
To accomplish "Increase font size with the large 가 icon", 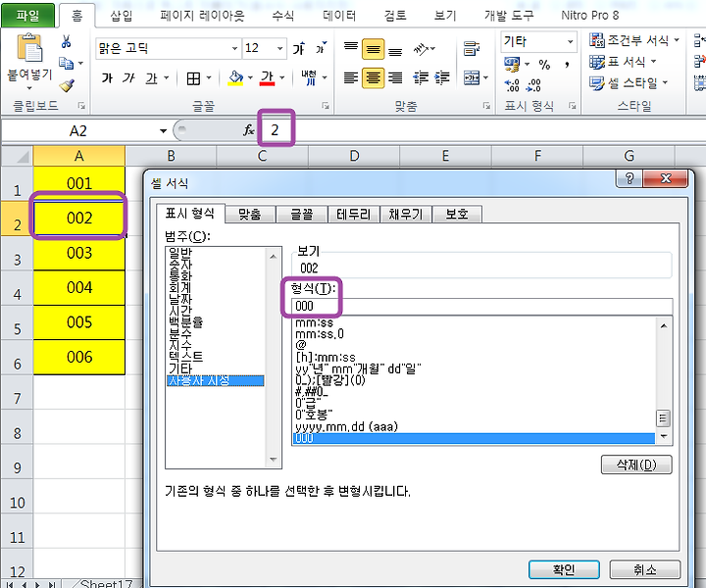I will click(298, 48).
